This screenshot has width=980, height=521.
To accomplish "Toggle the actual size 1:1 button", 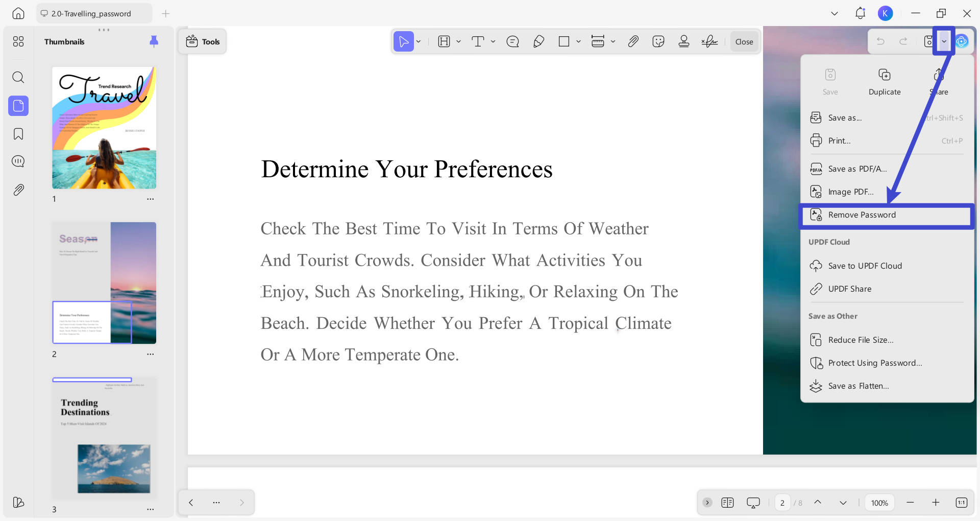I will pyautogui.click(x=961, y=503).
